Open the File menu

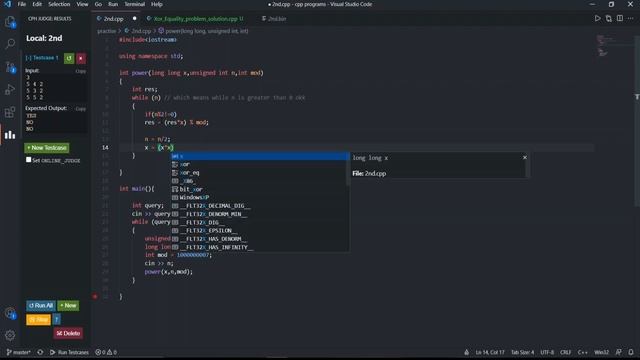pos(22,4)
